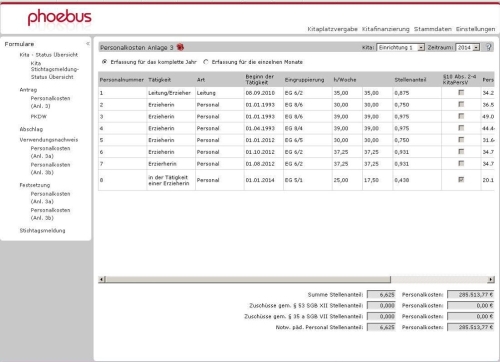Image resolution: width=500 pixels, height=362 pixels.
Task: Open Personalkosten (Anl. 3b) under Festsetzung
Action: tap(50, 214)
